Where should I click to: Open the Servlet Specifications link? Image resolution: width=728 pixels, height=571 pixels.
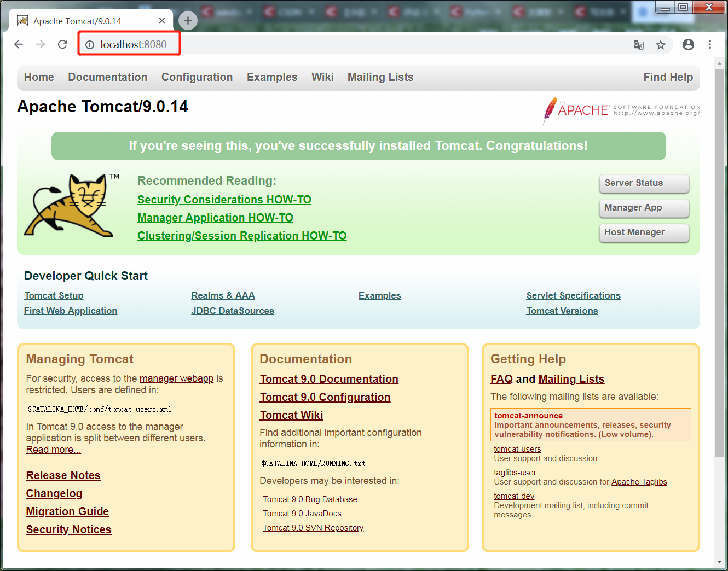573,295
